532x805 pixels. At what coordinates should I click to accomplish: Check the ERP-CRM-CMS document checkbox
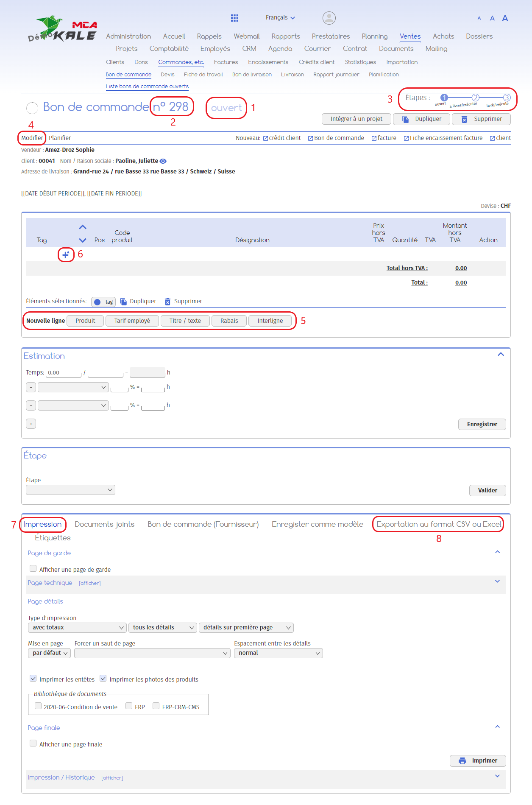pyautogui.click(x=156, y=706)
